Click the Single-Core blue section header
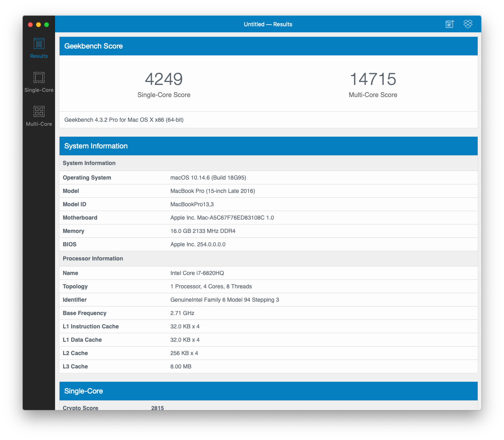Image resolution: width=504 pixels, height=440 pixels. pos(268,391)
